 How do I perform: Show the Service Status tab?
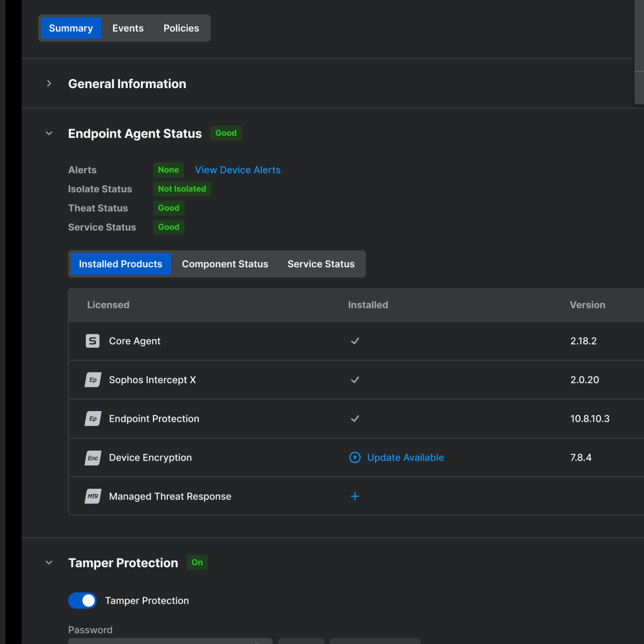coord(321,264)
